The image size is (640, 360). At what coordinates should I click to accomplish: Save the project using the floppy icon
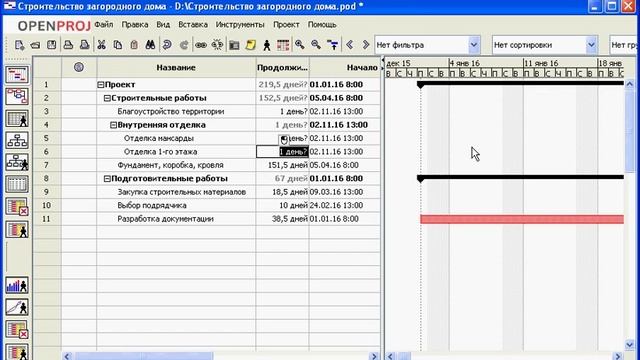point(51,45)
